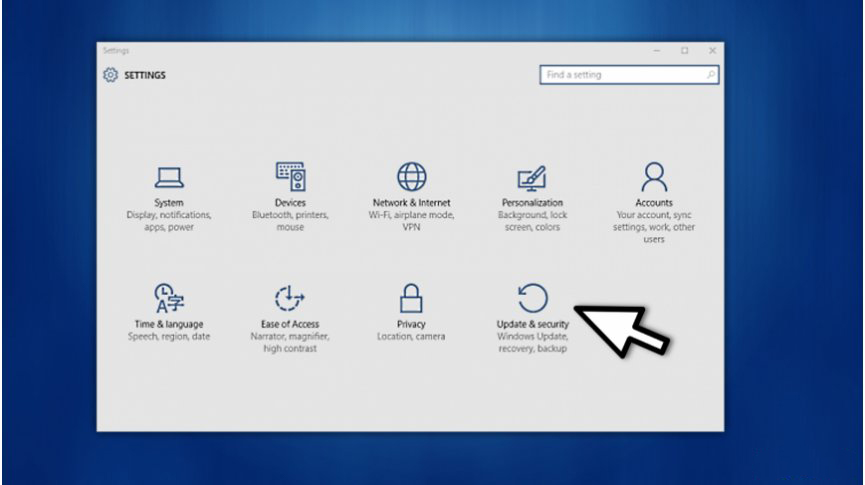865x485 pixels.
Task: Open the Ease of Access icon
Action: 290,299
